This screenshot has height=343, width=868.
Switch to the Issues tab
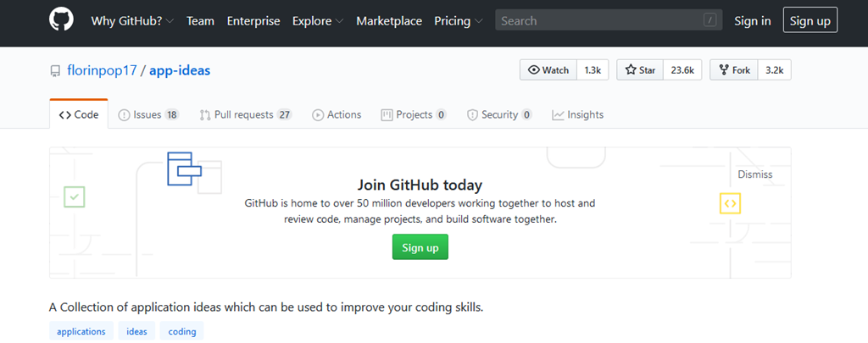pyautogui.click(x=148, y=115)
